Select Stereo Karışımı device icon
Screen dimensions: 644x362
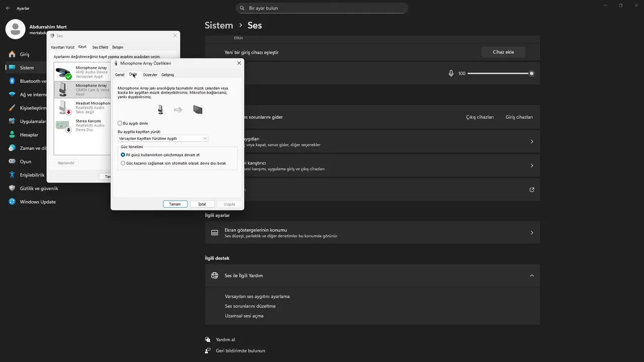[63, 126]
